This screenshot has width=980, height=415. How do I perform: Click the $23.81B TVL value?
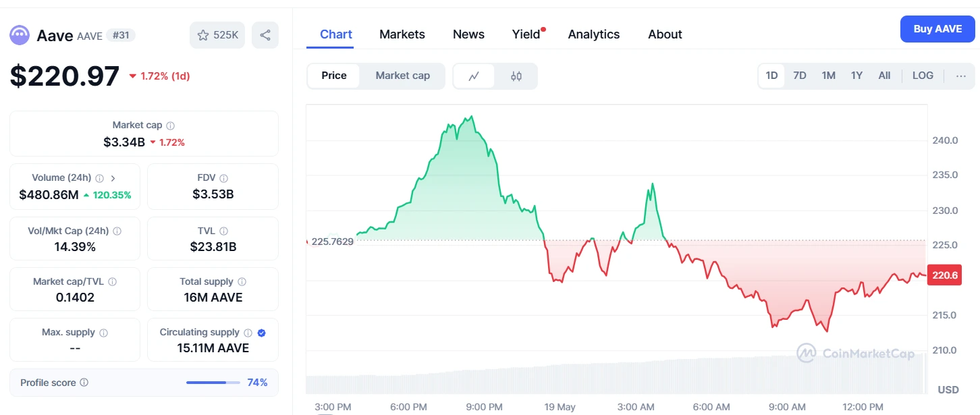pos(213,247)
